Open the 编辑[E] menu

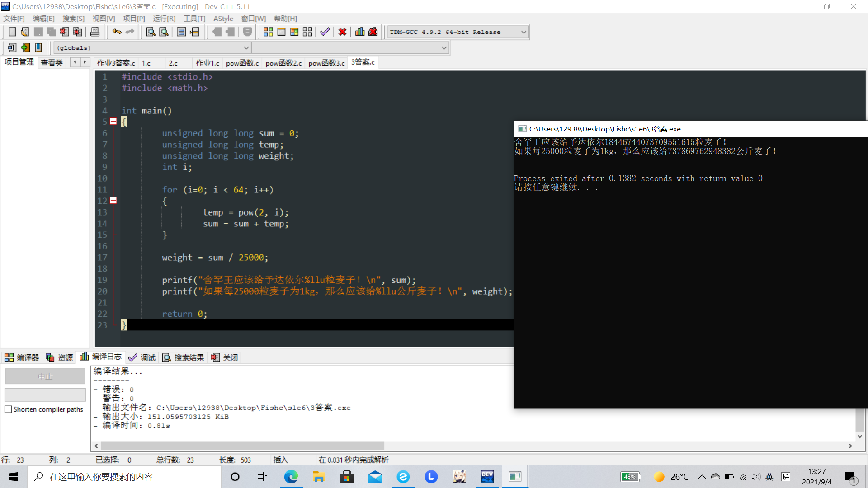(x=43, y=19)
